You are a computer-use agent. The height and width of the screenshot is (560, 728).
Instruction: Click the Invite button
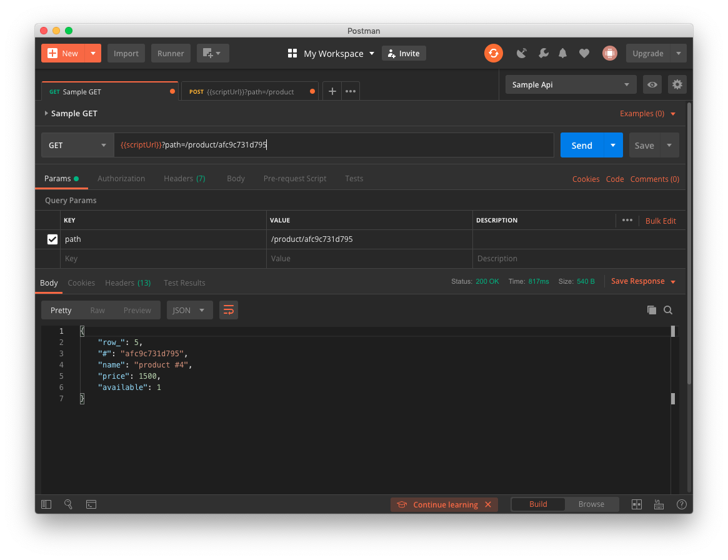pos(404,53)
